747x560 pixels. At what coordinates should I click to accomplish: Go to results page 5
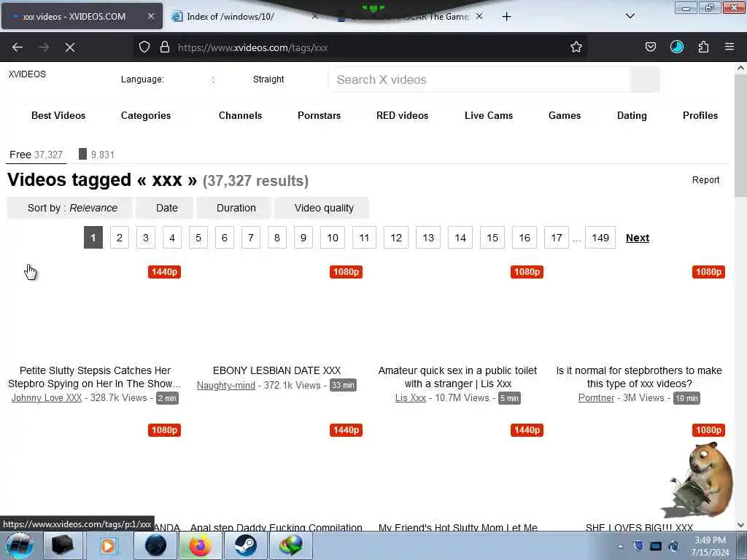(198, 238)
